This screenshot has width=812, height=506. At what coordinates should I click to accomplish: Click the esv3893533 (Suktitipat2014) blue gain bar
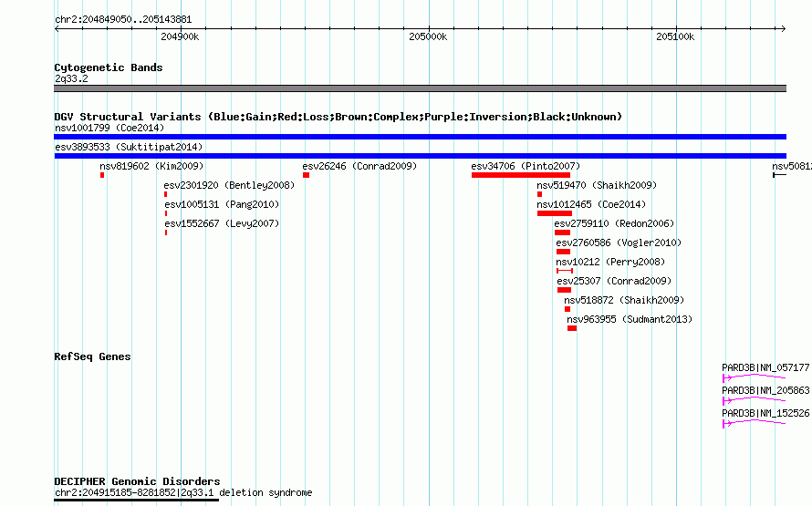pyautogui.click(x=420, y=156)
